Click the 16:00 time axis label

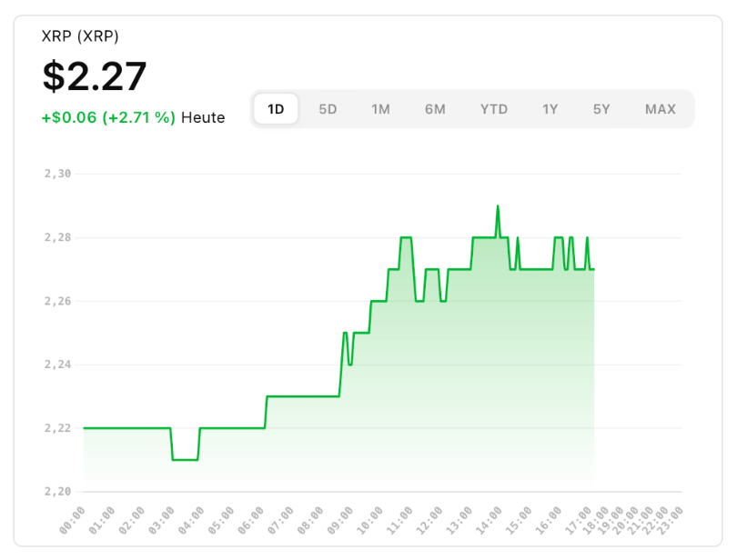(548, 521)
